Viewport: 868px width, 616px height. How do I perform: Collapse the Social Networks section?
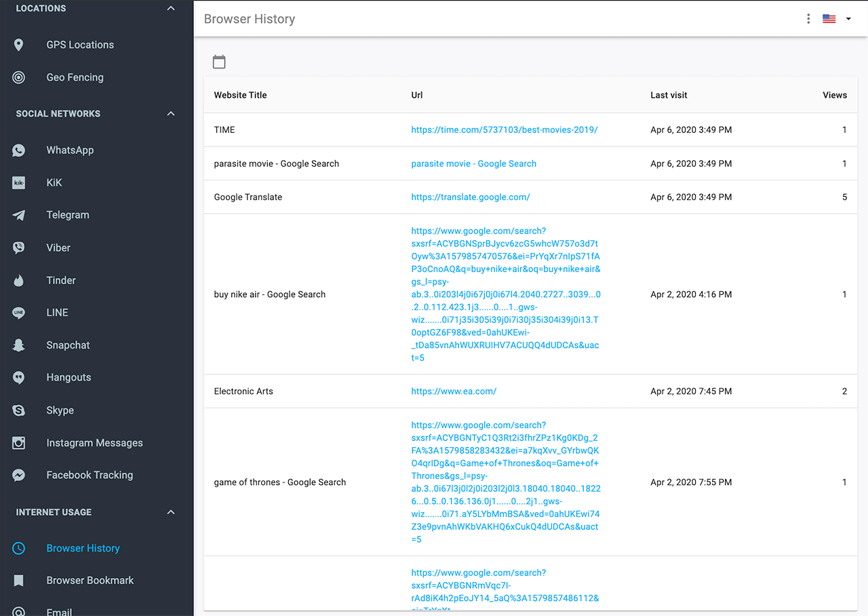click(x=171, y=114)
